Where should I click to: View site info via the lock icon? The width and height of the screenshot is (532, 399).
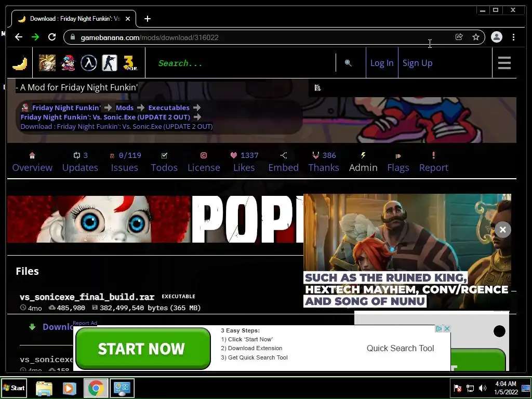click(72, 37)
